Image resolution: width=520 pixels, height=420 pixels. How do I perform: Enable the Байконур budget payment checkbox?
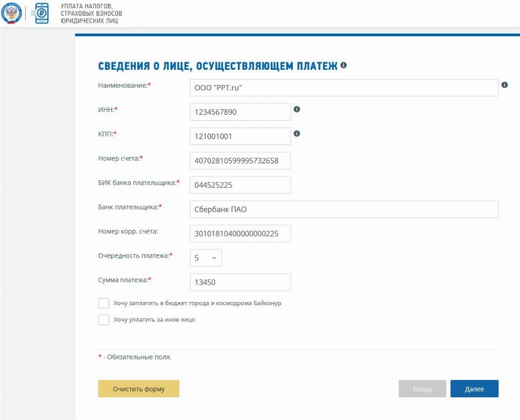click(104, 303)
